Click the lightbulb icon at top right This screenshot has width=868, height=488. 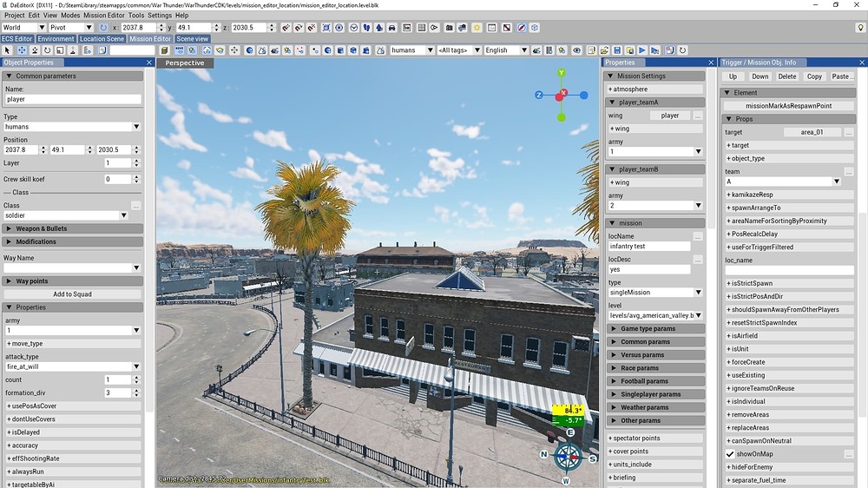[x=860, y=28]
